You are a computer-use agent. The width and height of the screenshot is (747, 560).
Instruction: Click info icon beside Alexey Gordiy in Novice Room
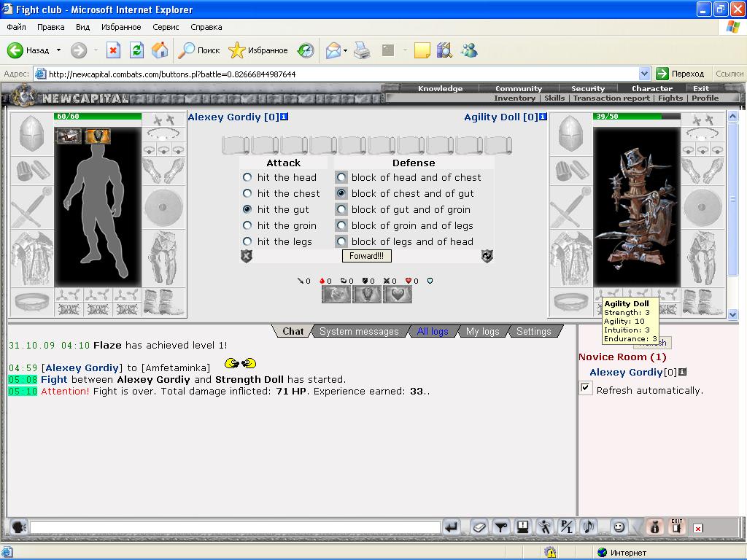click(683, 372)
